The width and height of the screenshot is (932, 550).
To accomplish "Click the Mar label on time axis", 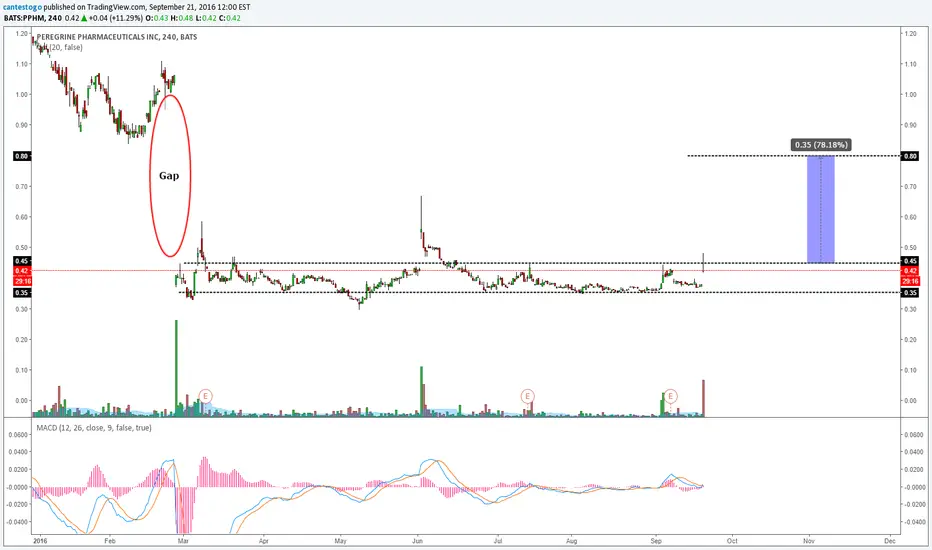I will (183, 541).
